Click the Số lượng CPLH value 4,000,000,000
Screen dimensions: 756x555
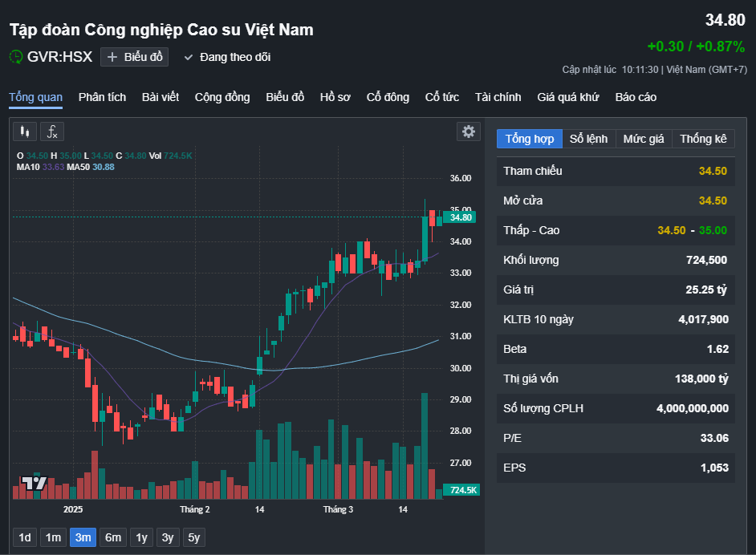coord(693,408)
